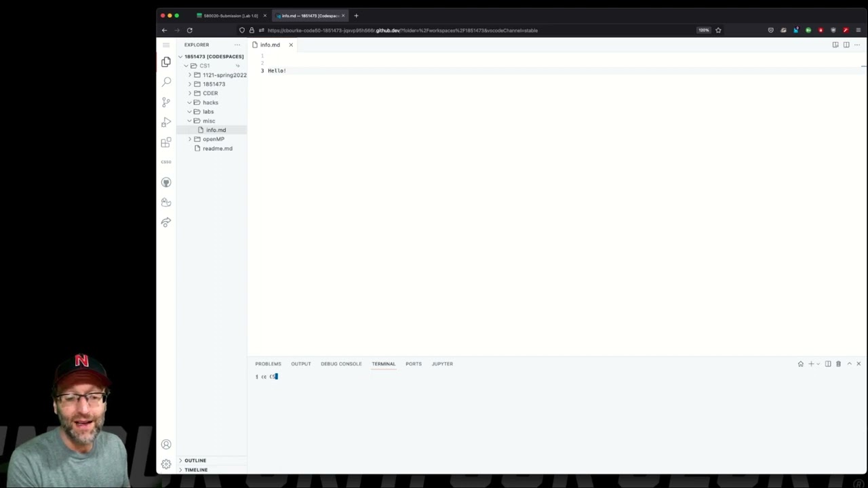Select info.md in the explorer tree
The image size is (868, 488).
tap(216, 130)
